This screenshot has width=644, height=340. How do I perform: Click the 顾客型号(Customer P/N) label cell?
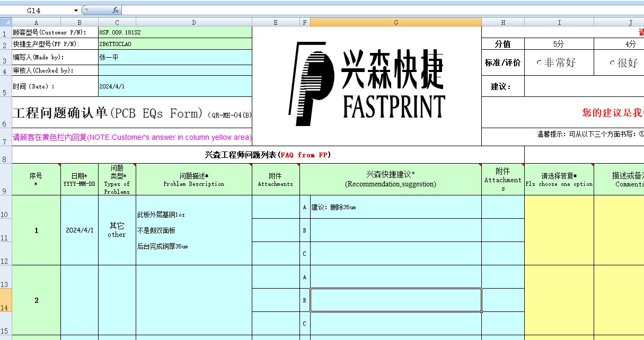[x=55, y=32]
